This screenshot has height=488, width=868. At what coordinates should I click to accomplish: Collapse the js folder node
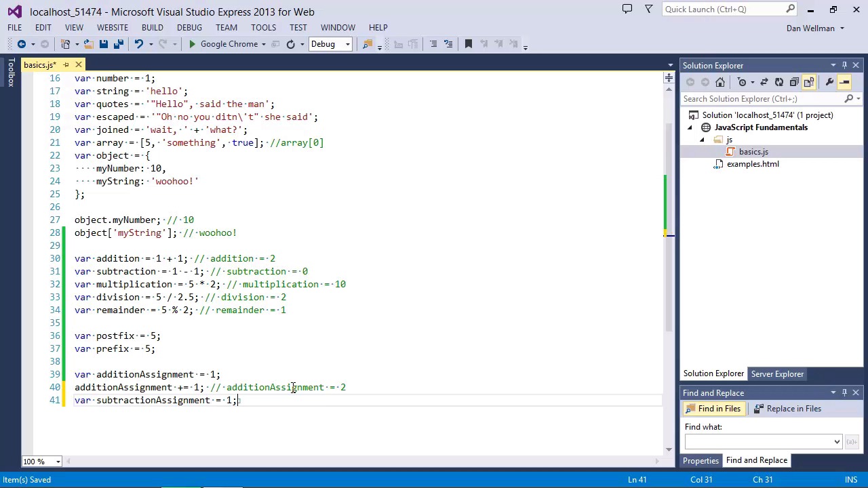[x=703, y=140]
